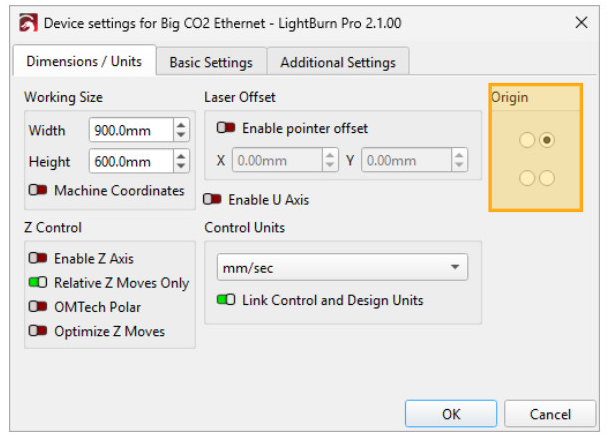Open the Additional Settings tab
The height and width of the screenshot is (438, 608).
(337, 62)
